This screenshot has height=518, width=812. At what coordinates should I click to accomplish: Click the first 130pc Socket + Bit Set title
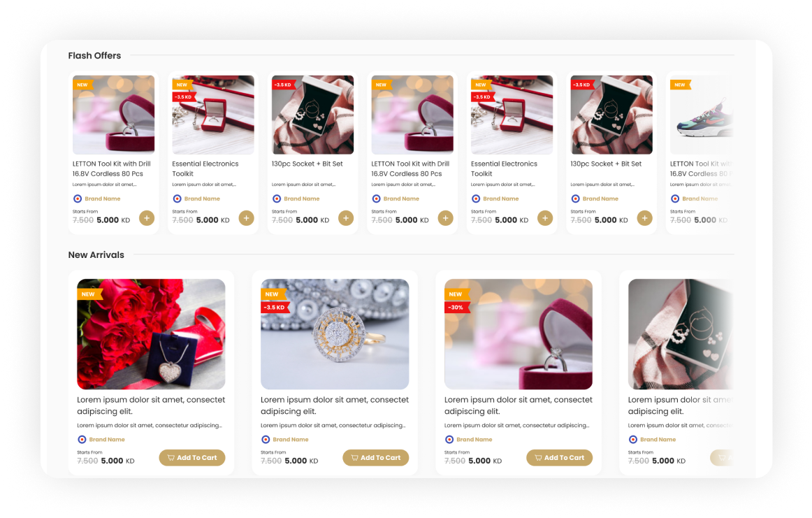point(307,164)
